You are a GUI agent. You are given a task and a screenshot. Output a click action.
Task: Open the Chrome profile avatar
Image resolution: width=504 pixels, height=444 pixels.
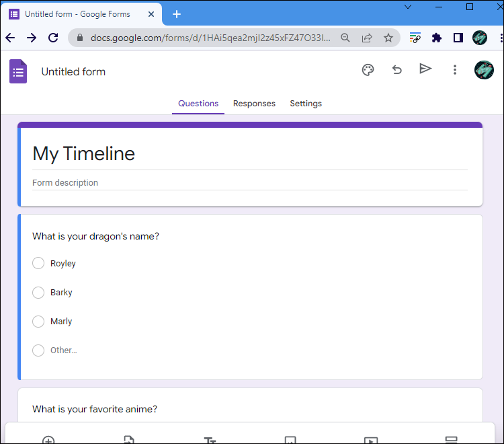(480, 38)
